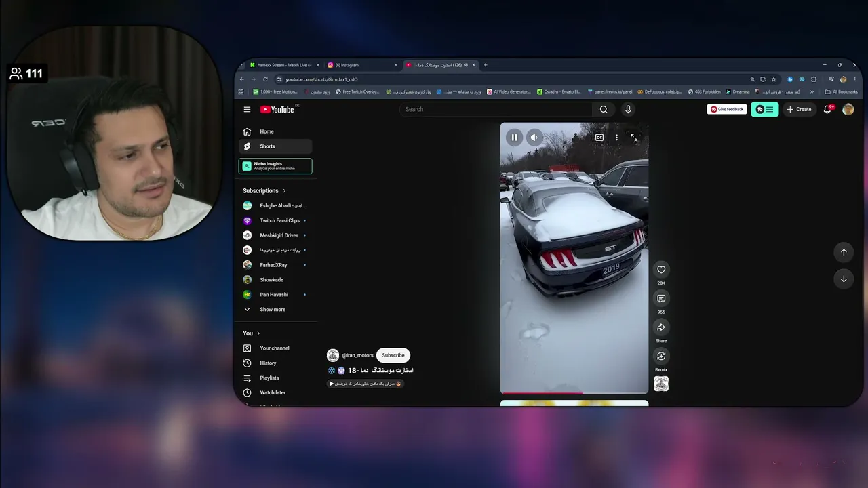
Task: Click the YouTube search magnifier button
Action: click(x=604, y=109)
